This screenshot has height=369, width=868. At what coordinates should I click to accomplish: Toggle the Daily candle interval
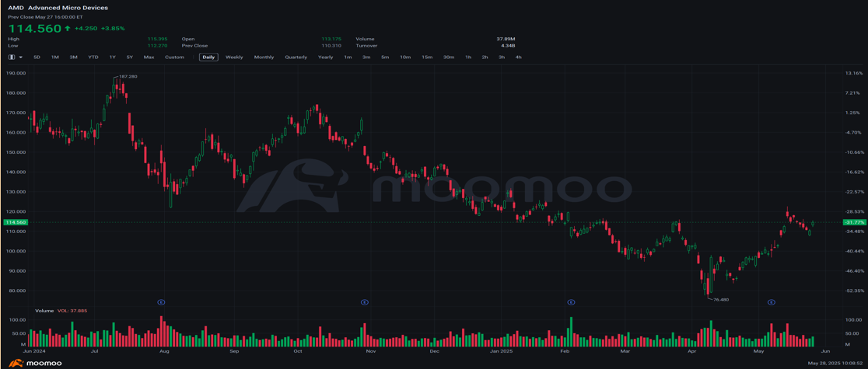point(209,57)
